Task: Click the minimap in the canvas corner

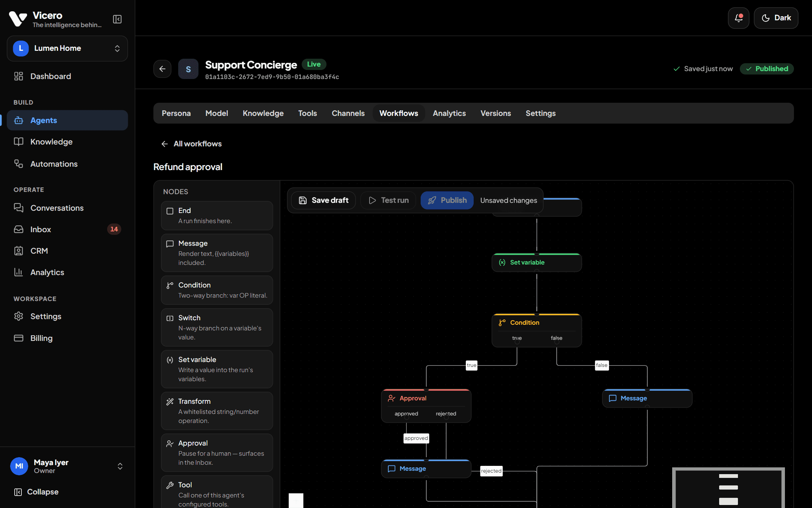Action: click(x=729, y=488)
